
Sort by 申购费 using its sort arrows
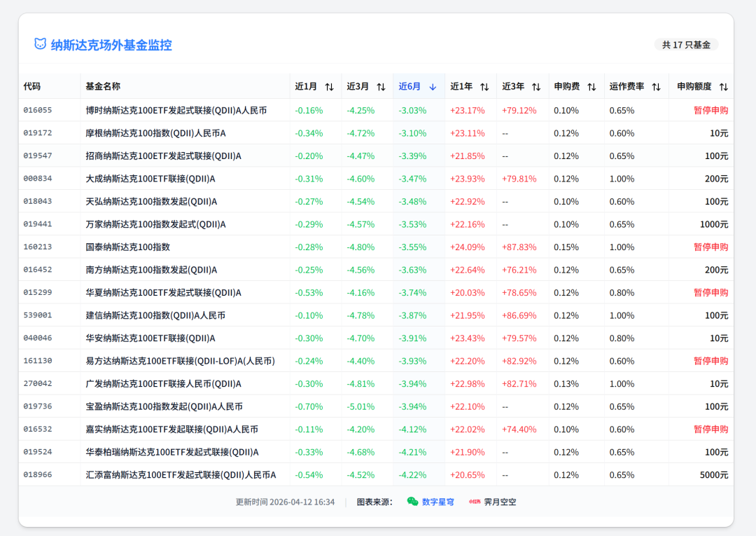click(591, 87)
